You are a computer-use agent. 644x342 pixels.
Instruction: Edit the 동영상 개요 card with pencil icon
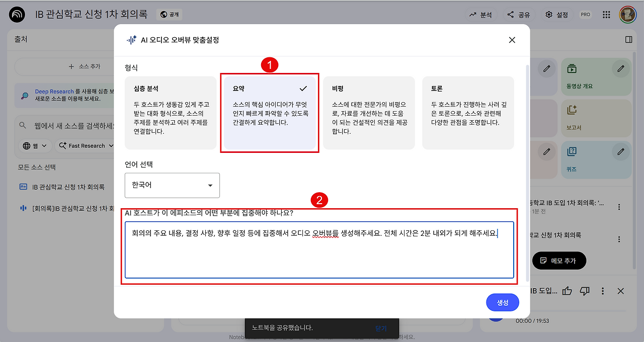pos(621,69)
